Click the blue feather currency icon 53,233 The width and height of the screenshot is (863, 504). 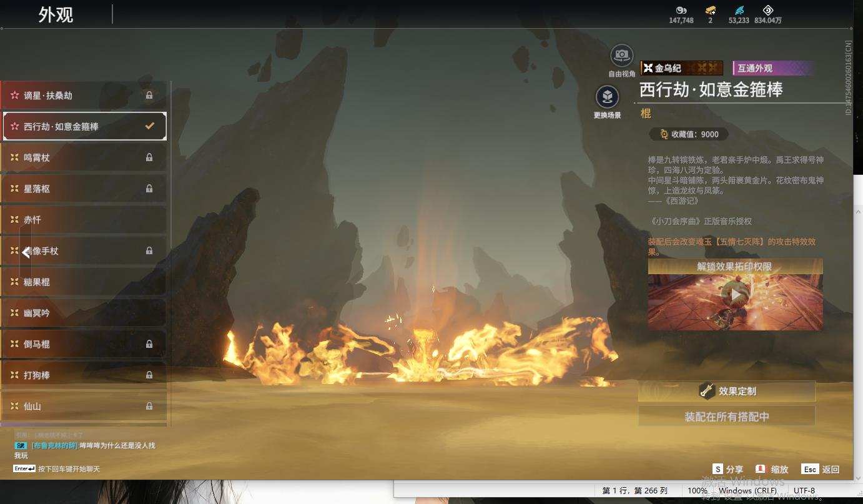coord(739,11)
